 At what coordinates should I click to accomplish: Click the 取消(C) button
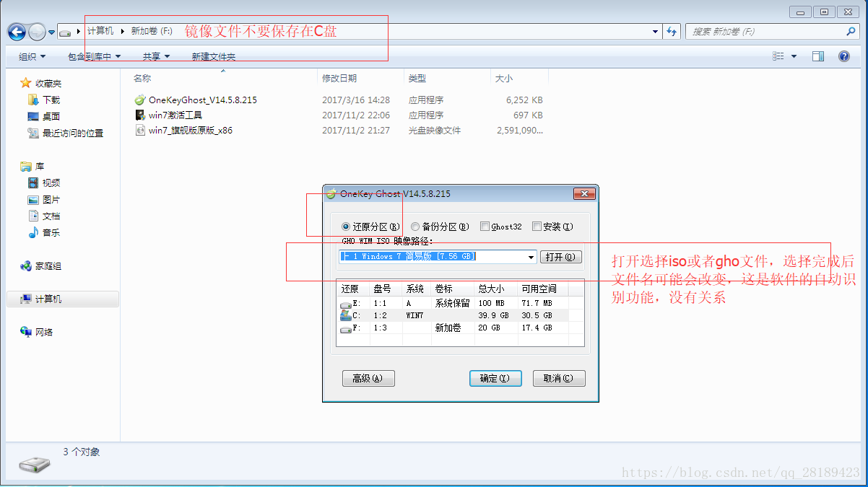pyautogui.click(x=559, y=378)
